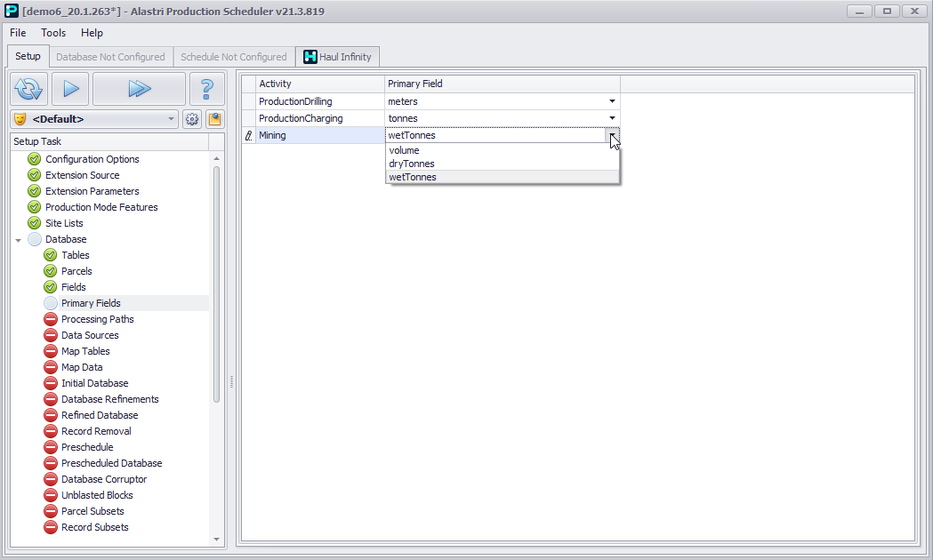The image size is (933, 560).
Task: Select the Database Refinements setup task
Action: (109, 399)
